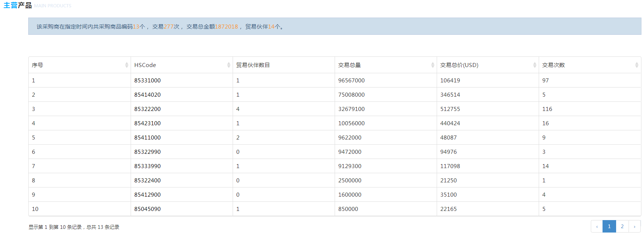
Task: Click the sort arrows in the 序号 column
Action: (127, 65)
